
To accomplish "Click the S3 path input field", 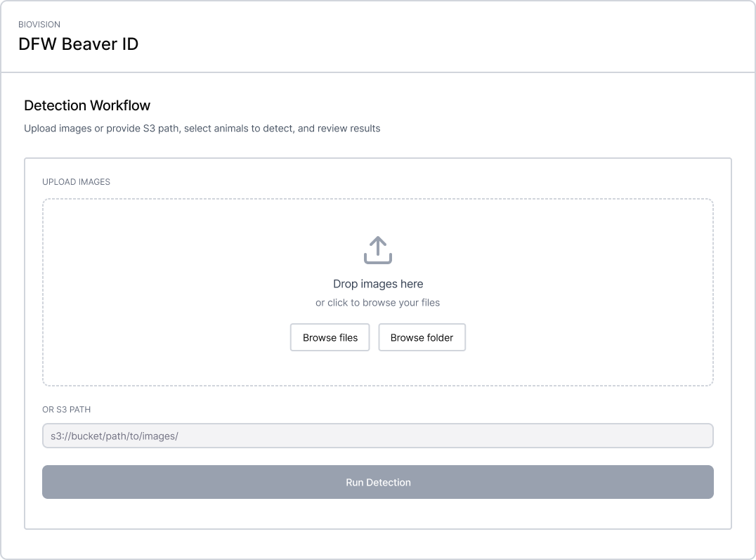I will pyautogui.click(x=378, y=436).
